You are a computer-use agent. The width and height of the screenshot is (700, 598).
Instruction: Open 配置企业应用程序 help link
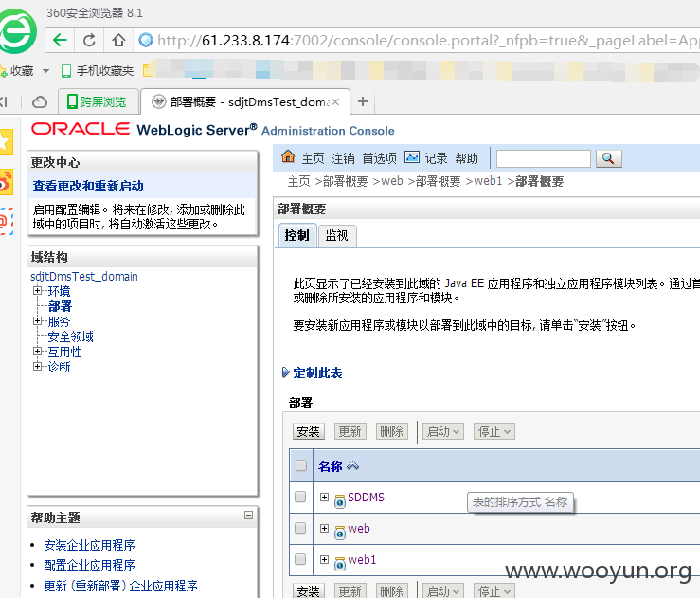coord(89,565)
